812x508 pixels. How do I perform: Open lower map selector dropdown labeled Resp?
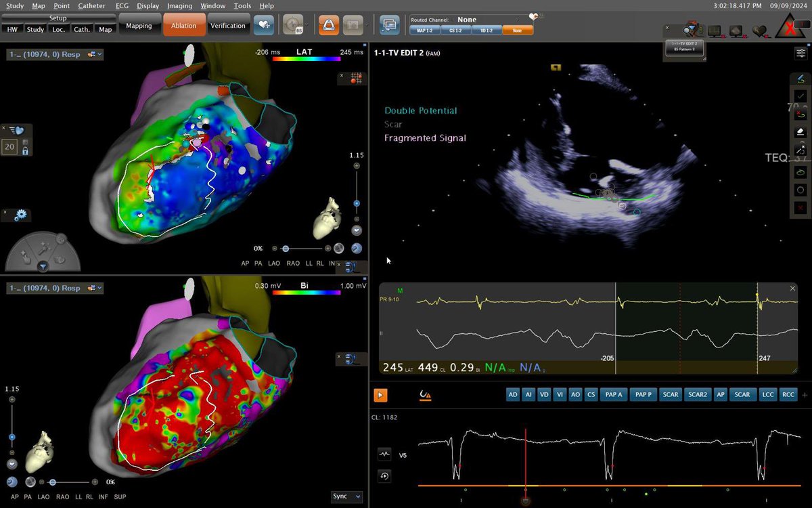[x=55, y=288]
